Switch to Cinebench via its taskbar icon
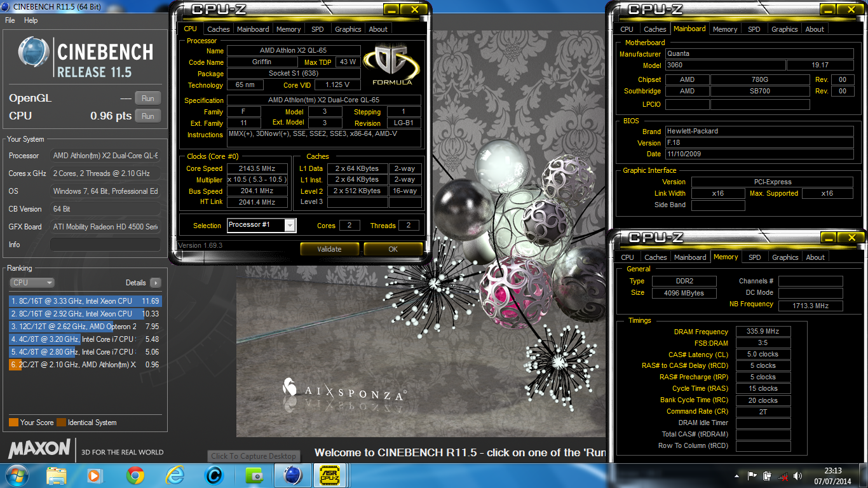Screen dimensions: 868x488 tap(293, 475)
